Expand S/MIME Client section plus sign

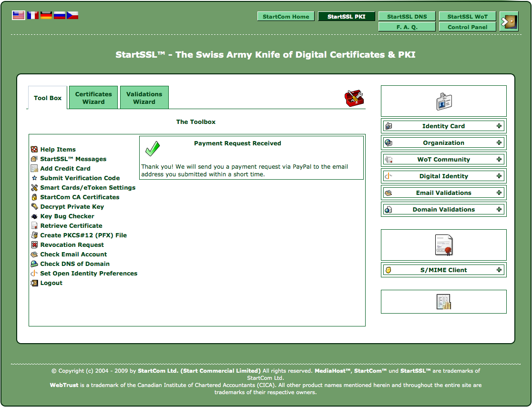tap(499, 270)
